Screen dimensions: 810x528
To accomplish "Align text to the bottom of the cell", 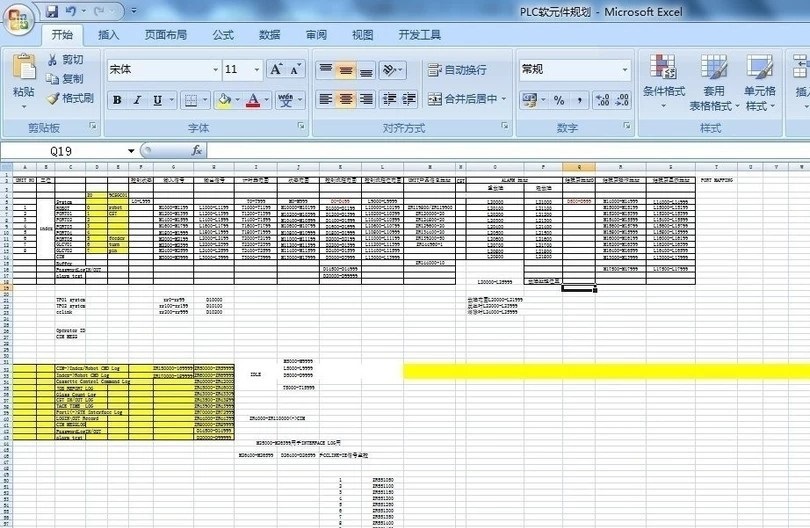I will pos(366,70).
